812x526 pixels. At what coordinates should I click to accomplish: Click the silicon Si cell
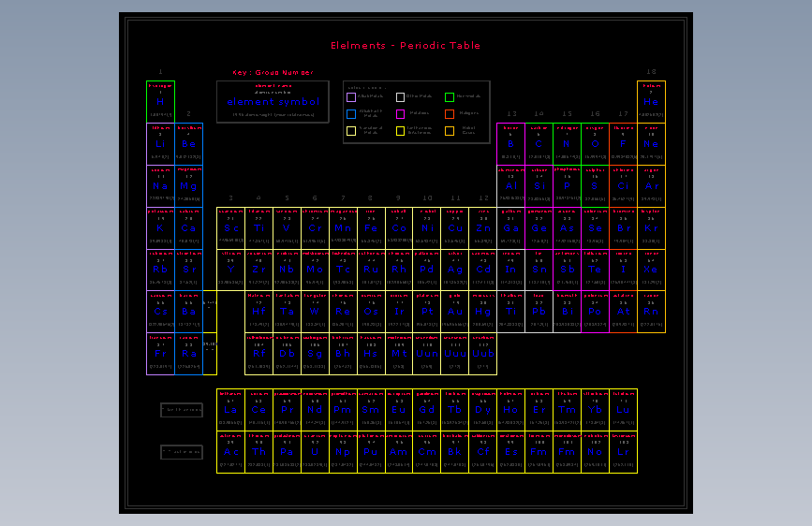click(x=539, y=186)
